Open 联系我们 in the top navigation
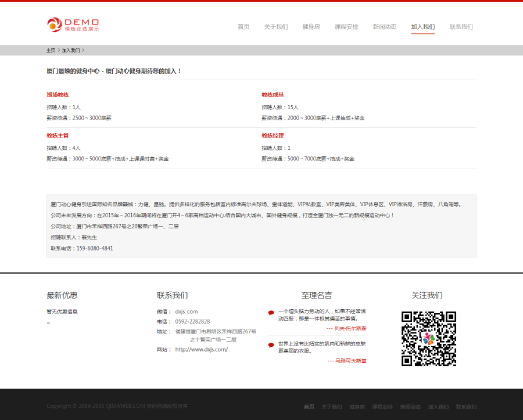Screen dimensions: 523x420 (x=461, y=27)
